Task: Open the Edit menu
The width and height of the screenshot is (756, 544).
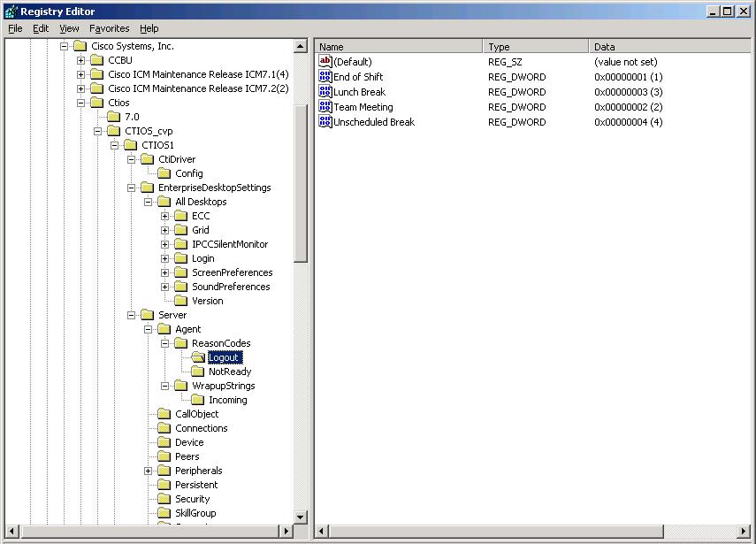Action: (x=41, y=28)
